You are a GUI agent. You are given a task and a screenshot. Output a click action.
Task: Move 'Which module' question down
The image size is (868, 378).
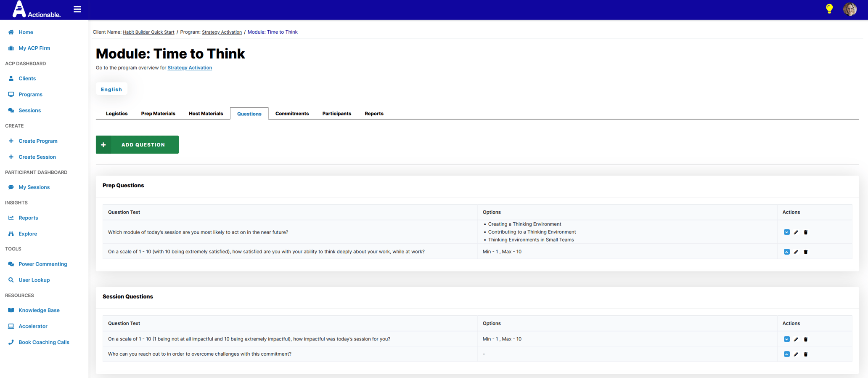point(786,232)
